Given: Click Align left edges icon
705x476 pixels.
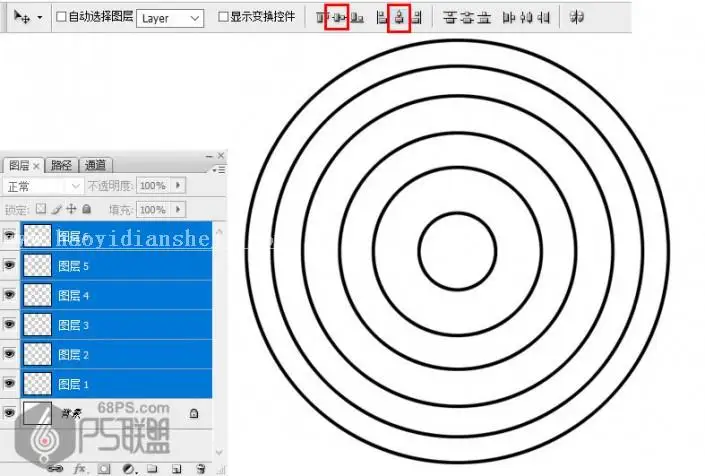Looking at the screenshot, I should [381, 18].
